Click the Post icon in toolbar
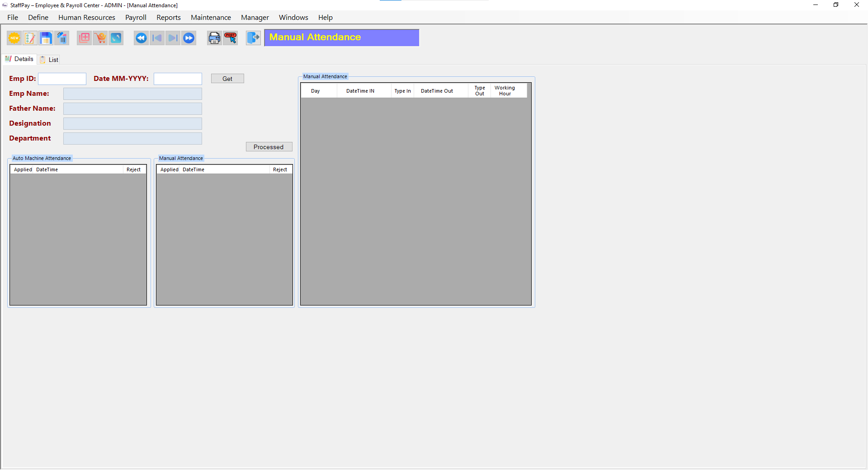 231,38
